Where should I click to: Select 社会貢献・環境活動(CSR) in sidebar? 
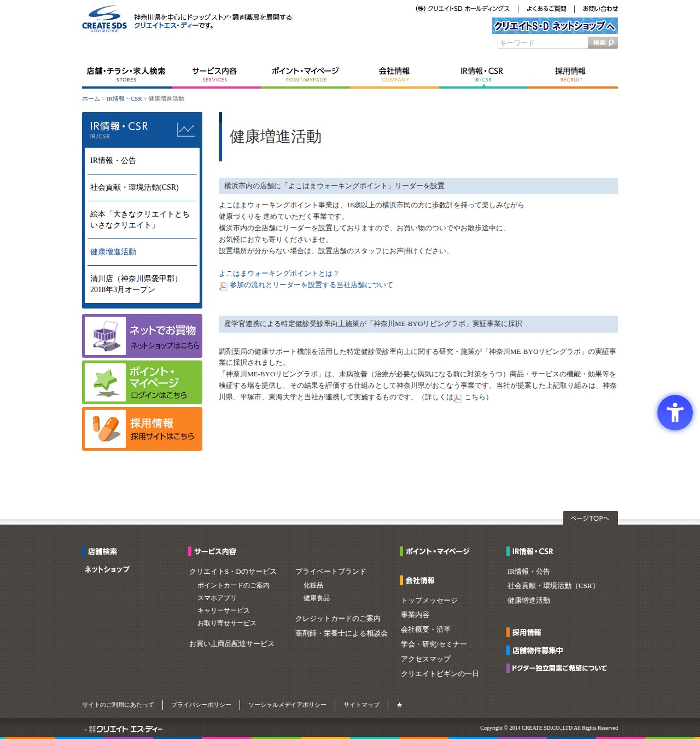142,188
